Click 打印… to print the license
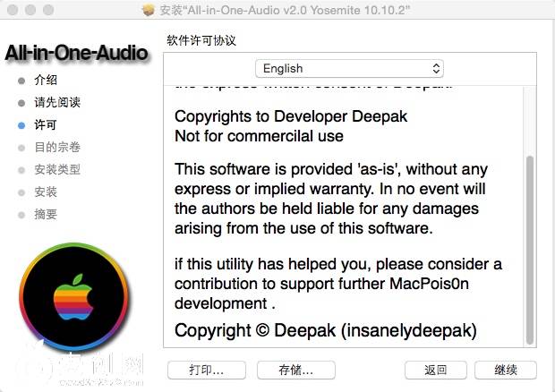The height and width of the screenshot is (392, 555). (207, 370)
